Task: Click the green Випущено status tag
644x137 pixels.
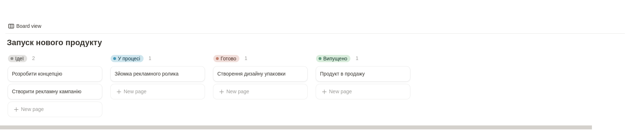Action: [333, 59]
